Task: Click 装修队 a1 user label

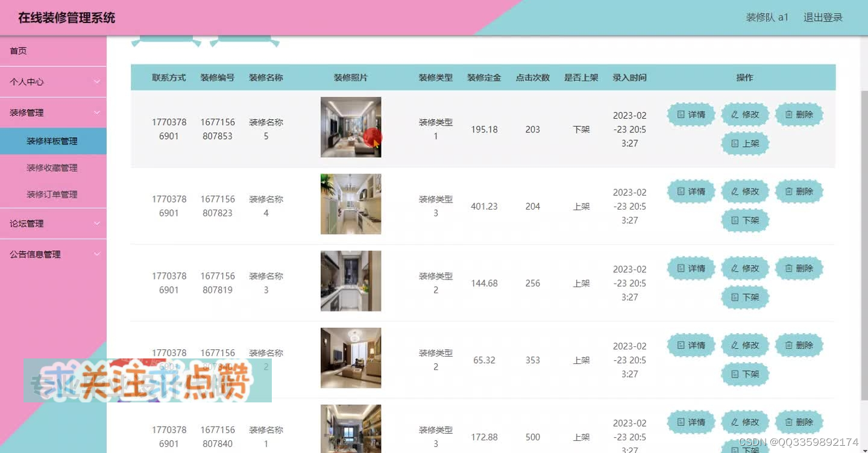Action: pos(767,17)
